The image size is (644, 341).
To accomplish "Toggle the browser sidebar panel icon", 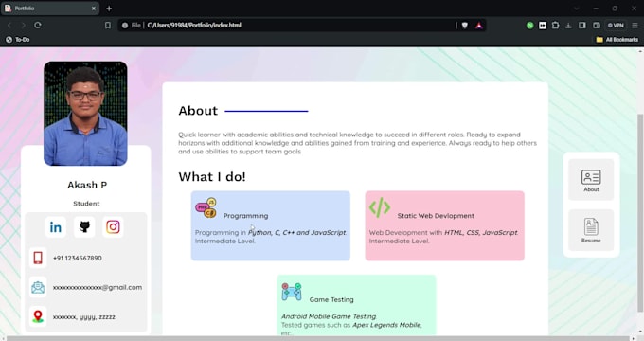I will pyautogui.click(x=582, y=25).
